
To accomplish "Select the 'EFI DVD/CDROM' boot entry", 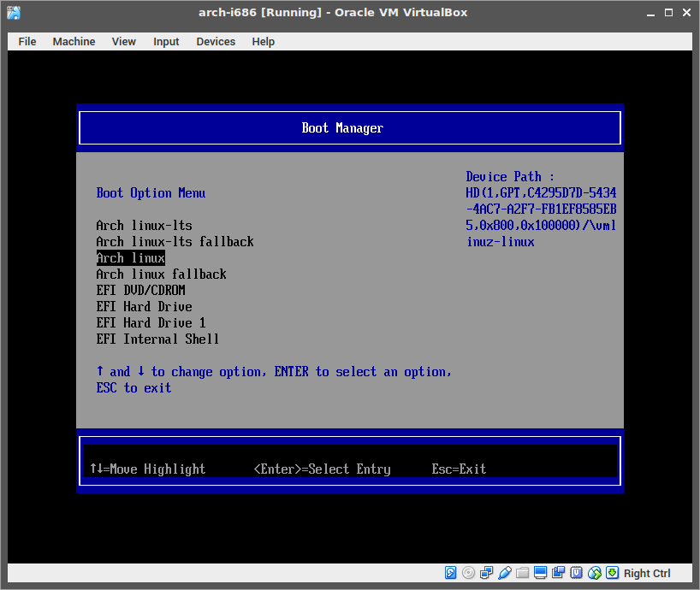I will click(140, 291).
